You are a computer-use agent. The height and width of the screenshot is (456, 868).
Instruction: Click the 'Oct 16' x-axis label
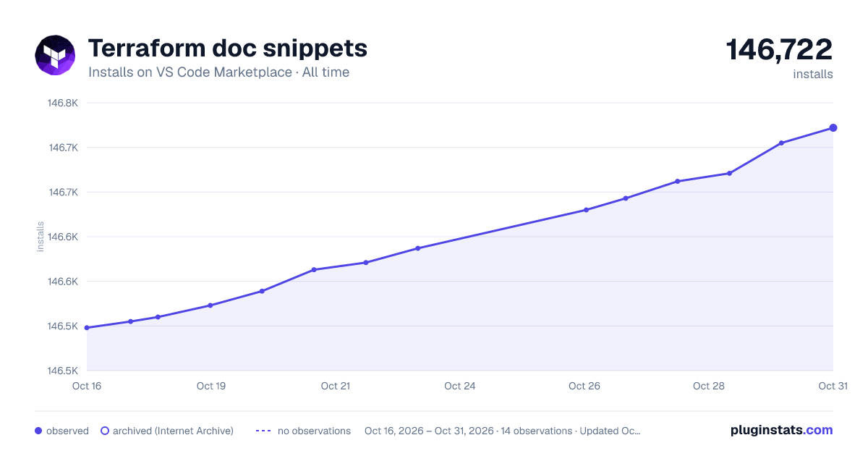[x=87, y=386]
